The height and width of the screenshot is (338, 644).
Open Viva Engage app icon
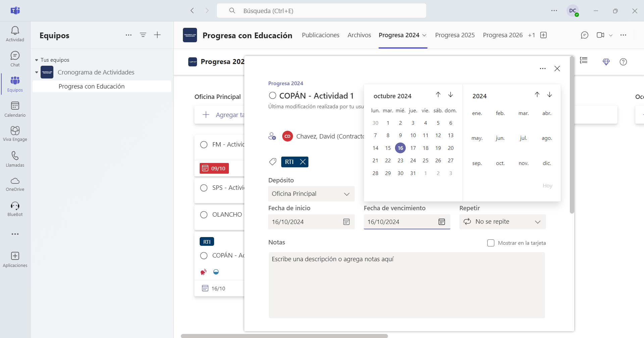15,130
